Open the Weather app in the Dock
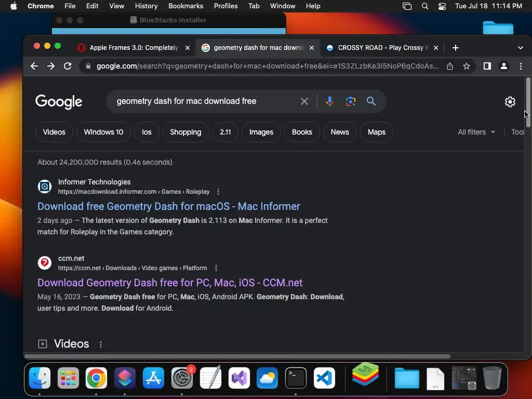 (x=268, y=378)
